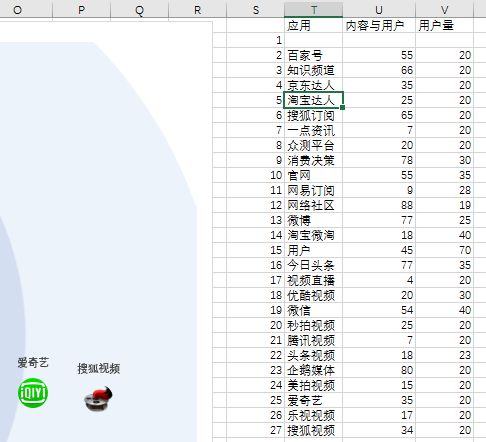Select column header R
This screenshot has width=486, height=442.
(x=198, y=10)
